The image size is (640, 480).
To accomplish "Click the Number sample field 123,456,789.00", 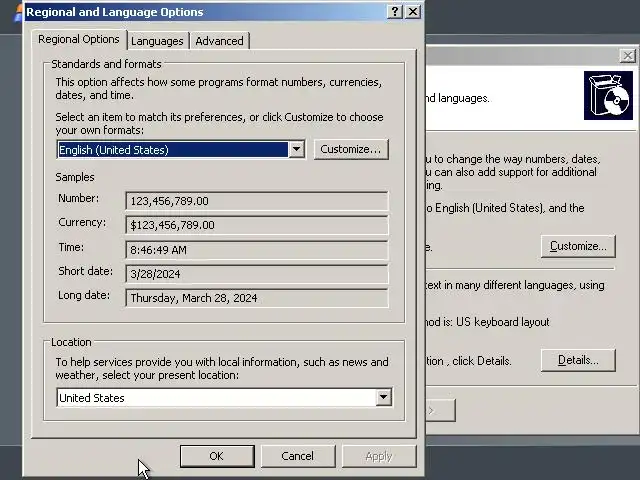I will [257, 201].
